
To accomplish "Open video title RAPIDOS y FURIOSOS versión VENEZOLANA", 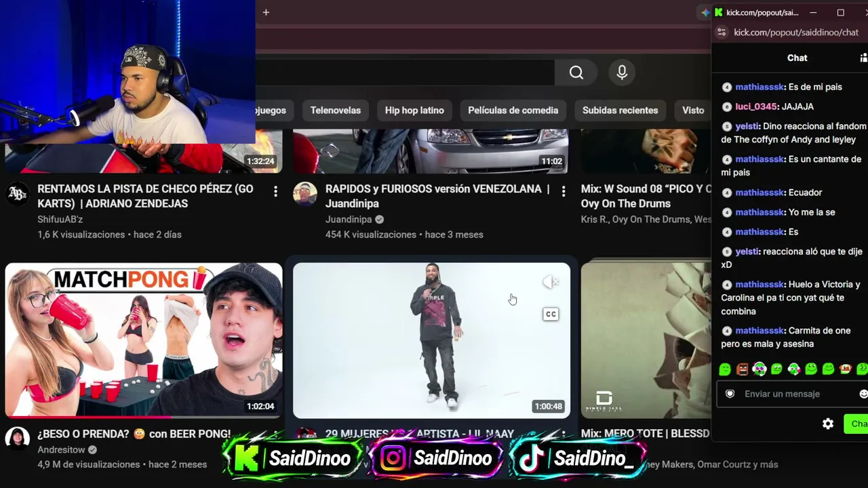I will 437,196.
